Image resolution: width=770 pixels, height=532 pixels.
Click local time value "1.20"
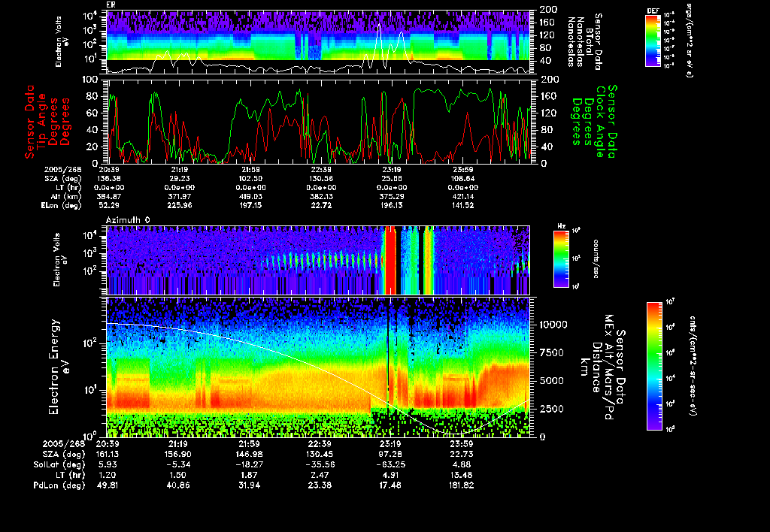[x=108, y=475]
